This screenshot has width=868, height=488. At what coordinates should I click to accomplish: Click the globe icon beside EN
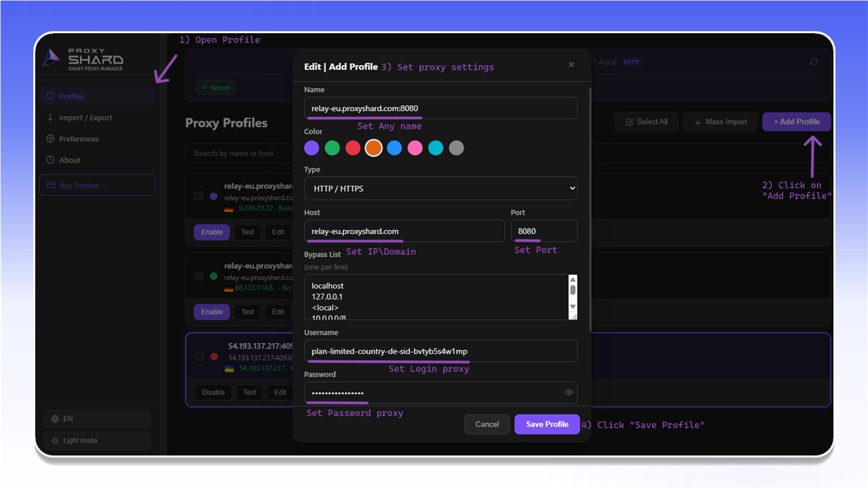(x=55, y=419)
